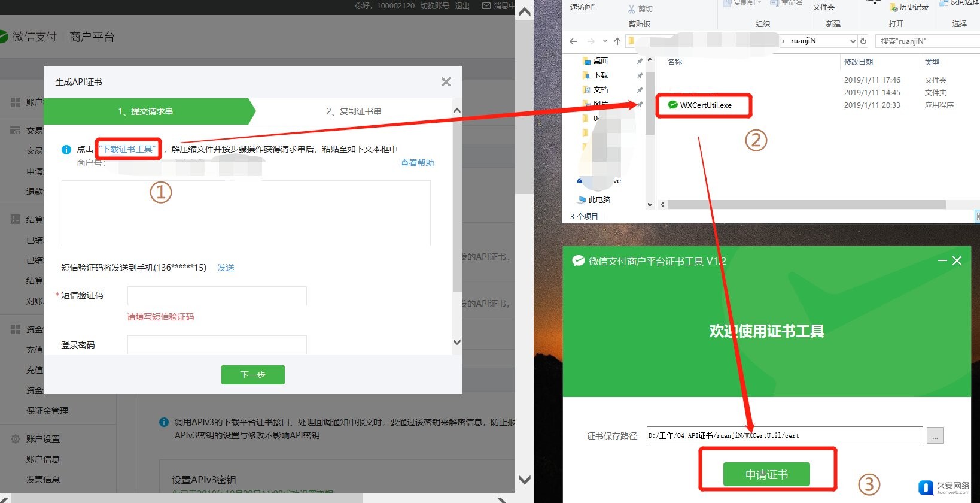Click the request string text area
Viewport: 980px width, 503px height.
point(246,213)
